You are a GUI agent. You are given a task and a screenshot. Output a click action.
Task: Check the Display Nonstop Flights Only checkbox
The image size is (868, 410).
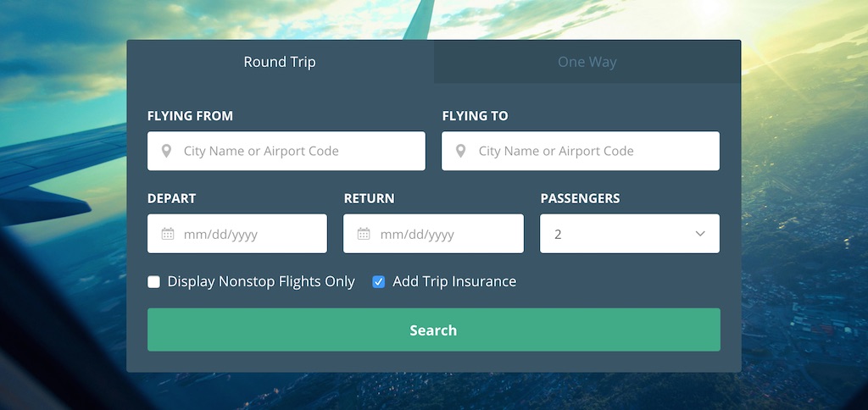[154, 282]
